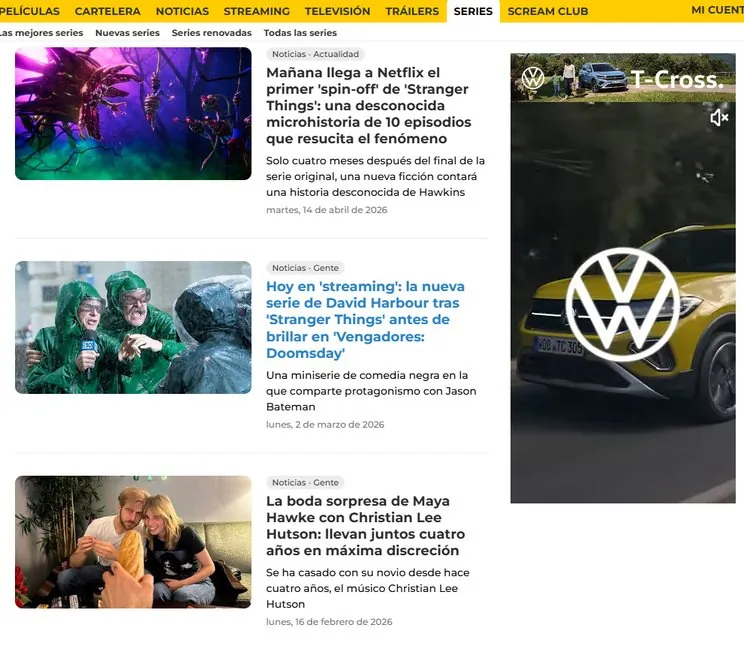
Task: Open Maya Hawke couple photo thumbnail
Action: coord(133,542)
